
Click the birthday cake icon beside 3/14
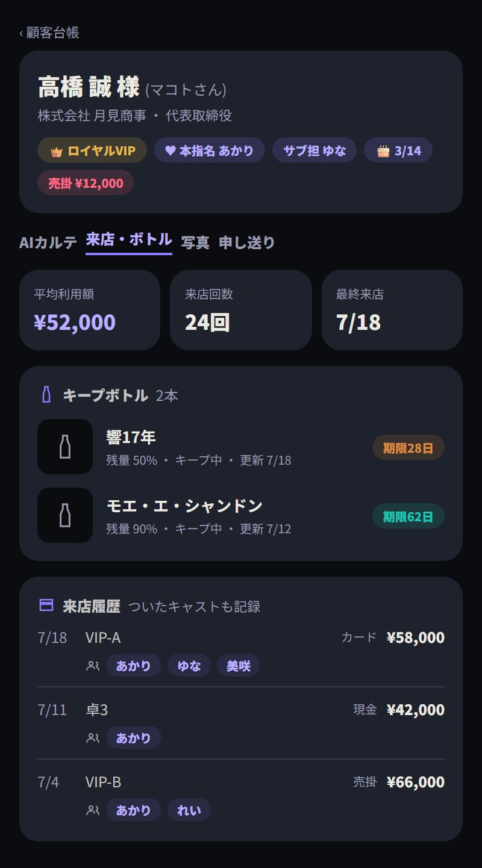tap(383, 151)
